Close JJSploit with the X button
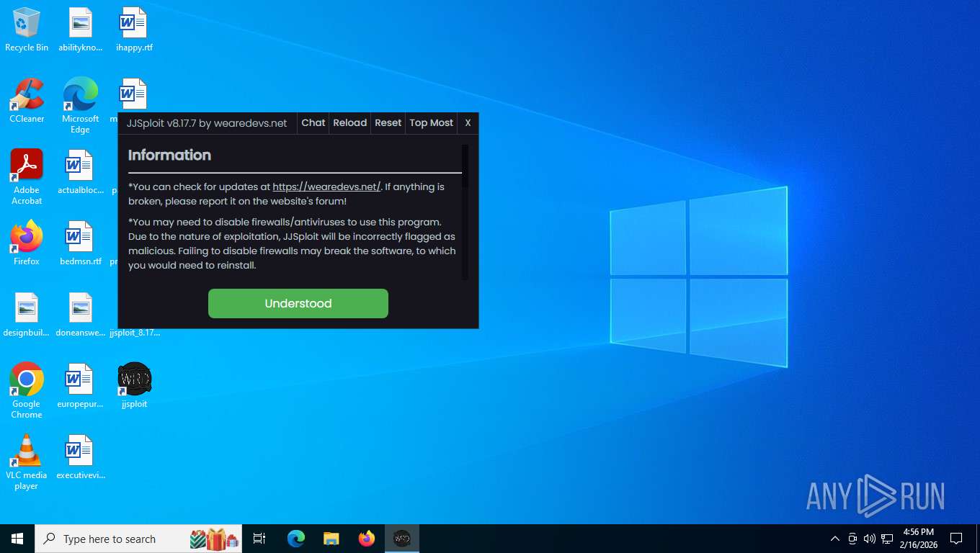 point(468,123)
